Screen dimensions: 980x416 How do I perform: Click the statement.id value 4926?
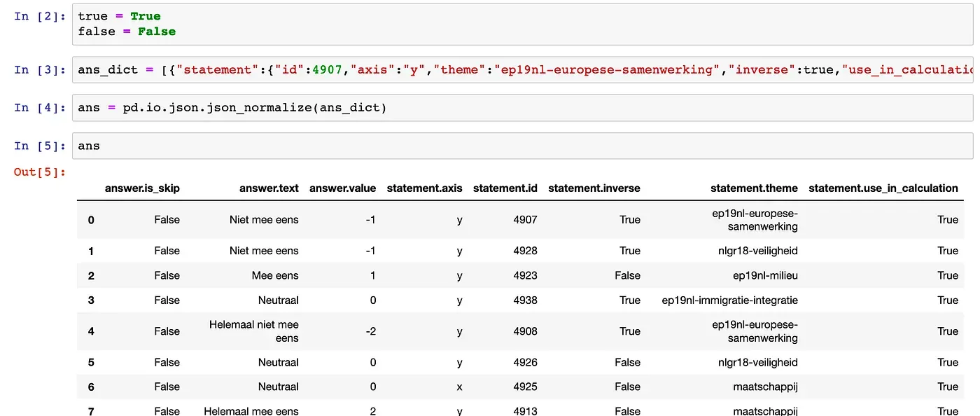[525, 362]
